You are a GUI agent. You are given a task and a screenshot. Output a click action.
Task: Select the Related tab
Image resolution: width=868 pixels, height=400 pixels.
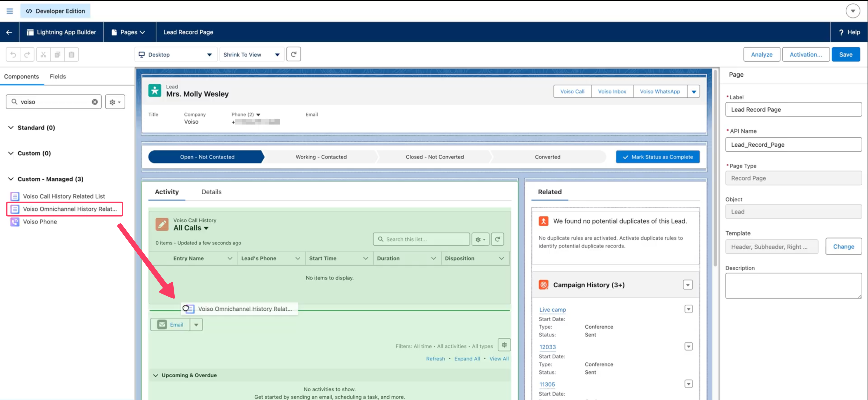(x=550, y=192)
